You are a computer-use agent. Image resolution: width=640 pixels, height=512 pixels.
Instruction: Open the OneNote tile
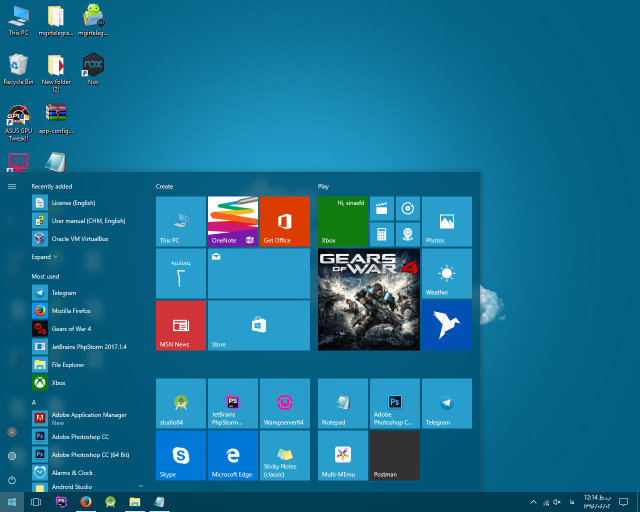[233, 221]
